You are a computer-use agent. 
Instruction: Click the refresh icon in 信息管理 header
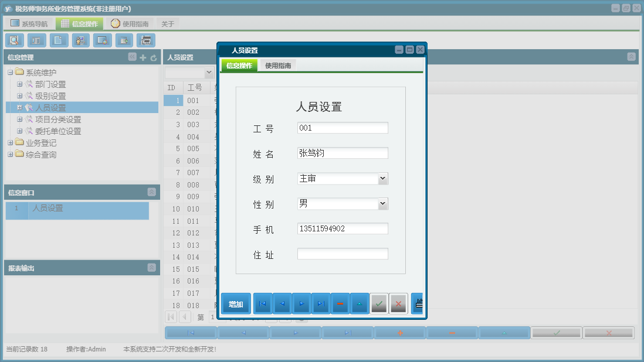[154, 58]
